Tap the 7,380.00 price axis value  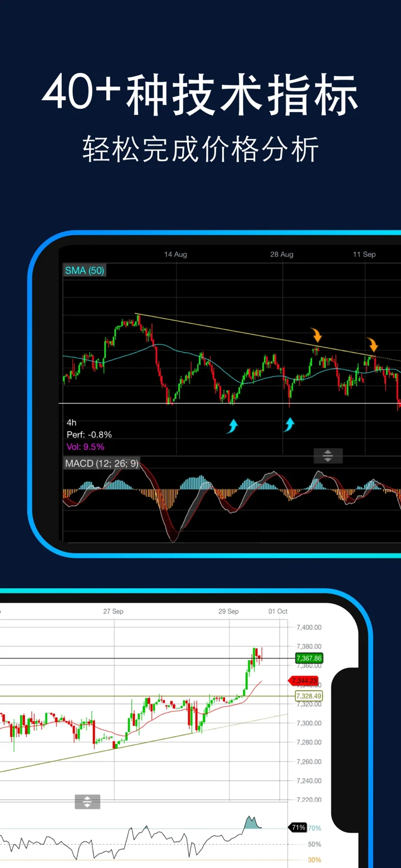point(309,646)
